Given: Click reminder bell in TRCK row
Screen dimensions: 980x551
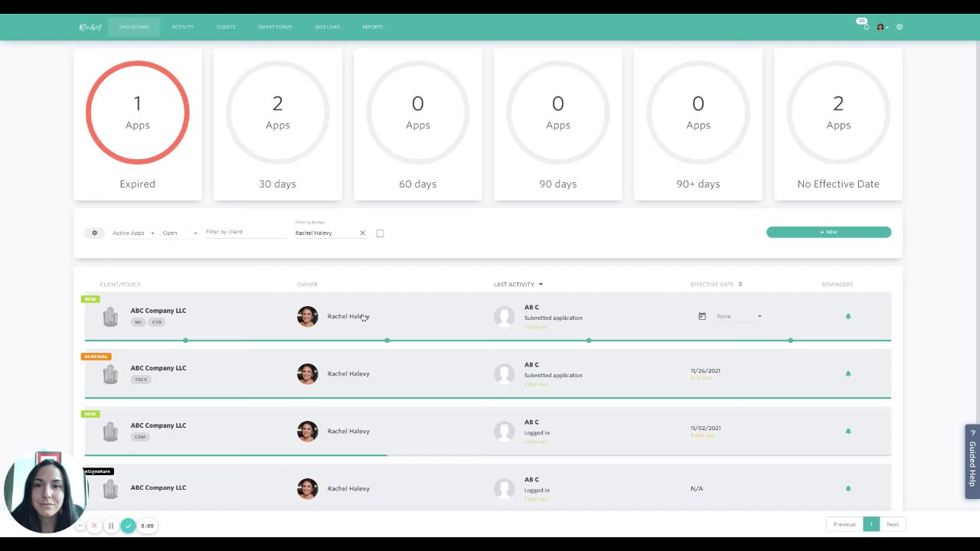Looking at the screenshot, I should (x=848, y=373).
